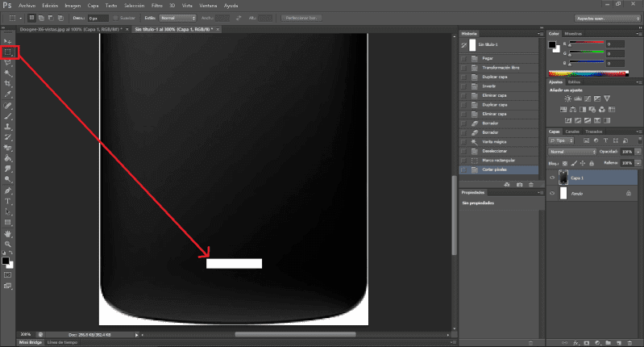Screen dimensions: 644x347
Task: Open the layer filter Tipo dropdown
Action: click(x=561, y=140)
